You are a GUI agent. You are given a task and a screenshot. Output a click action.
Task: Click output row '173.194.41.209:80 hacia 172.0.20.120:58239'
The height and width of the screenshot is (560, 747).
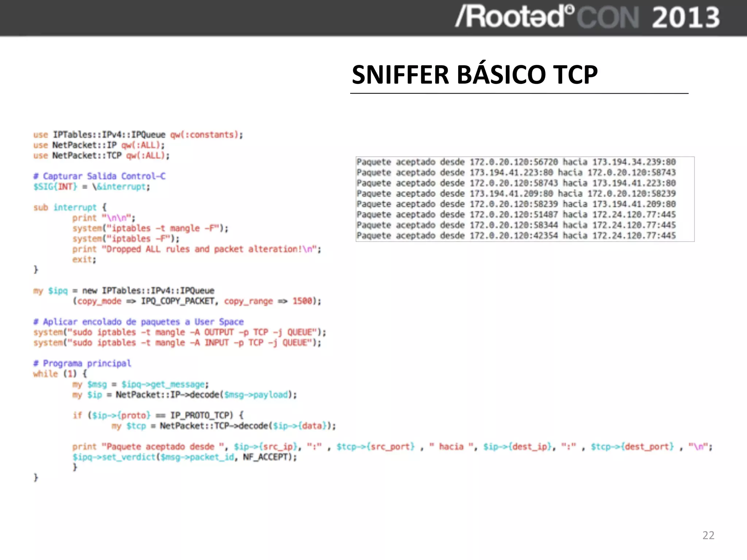tap(516, 194)
